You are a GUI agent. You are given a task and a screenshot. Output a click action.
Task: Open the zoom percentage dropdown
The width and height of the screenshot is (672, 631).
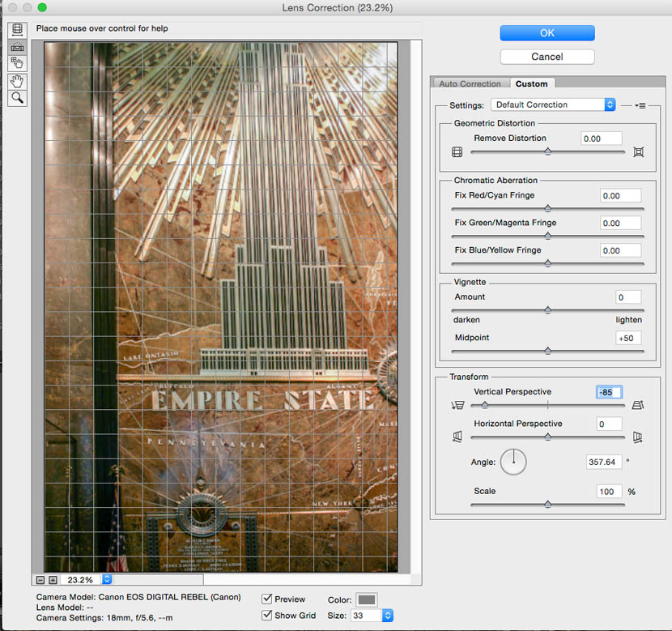point(107,579)
